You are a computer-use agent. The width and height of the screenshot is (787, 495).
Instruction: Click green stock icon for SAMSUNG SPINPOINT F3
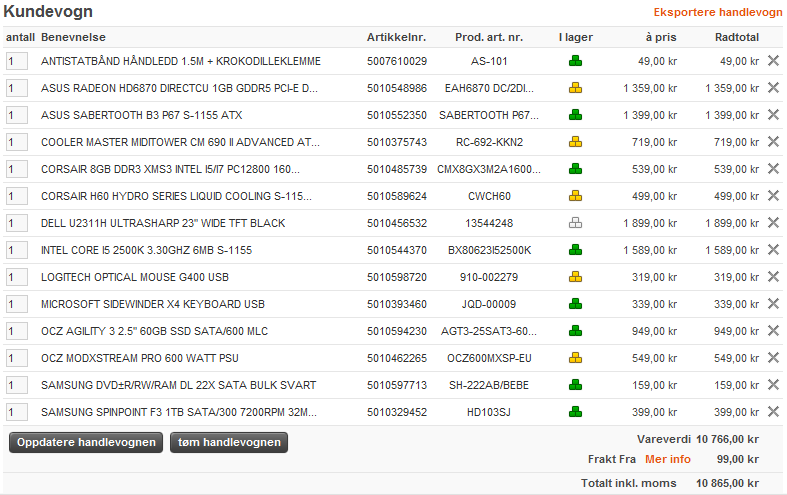(x=576, y=412)
